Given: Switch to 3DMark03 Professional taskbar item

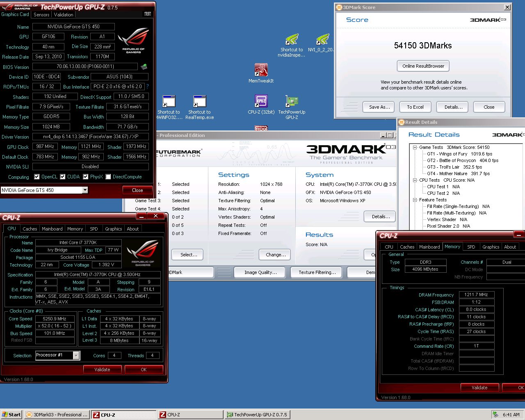Looking at the screenshot, I should [x=57, y=415].
